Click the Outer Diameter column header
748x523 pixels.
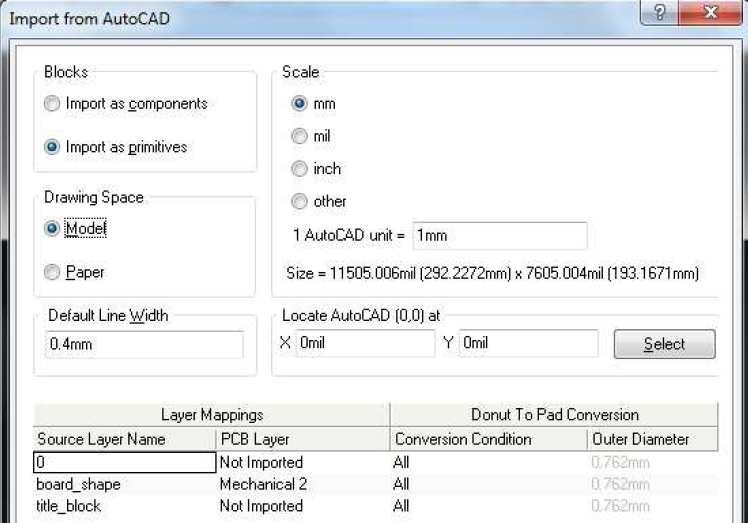pos(653,439)
